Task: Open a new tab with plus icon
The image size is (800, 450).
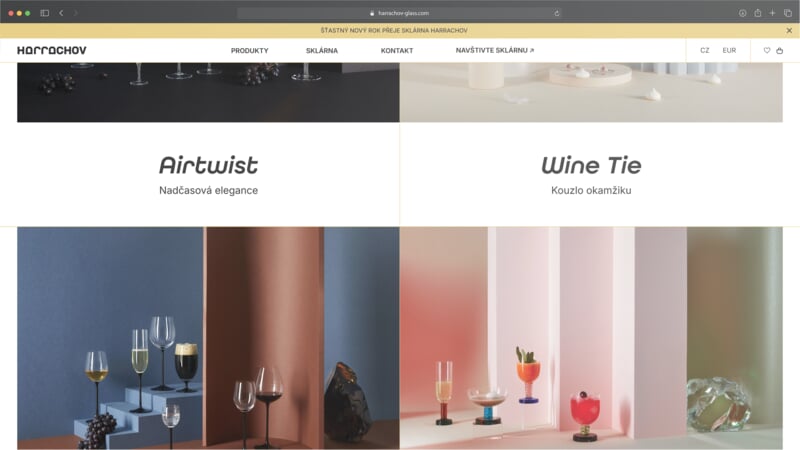Action: [x=772, y=13]
